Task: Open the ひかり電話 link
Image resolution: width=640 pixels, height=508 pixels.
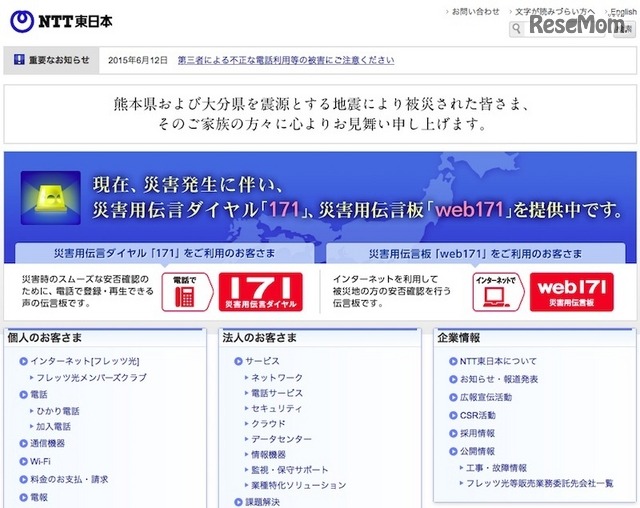Action: click(x=58, y=411)
